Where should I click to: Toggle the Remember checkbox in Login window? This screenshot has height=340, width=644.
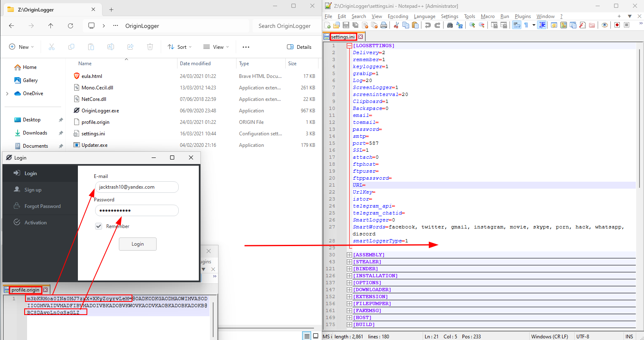coord(99,226)
